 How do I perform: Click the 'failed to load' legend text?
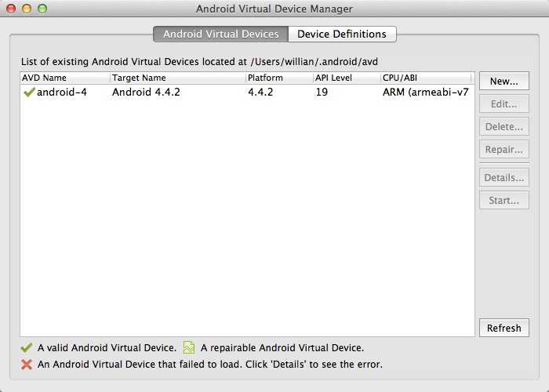(x=209, y=365)
